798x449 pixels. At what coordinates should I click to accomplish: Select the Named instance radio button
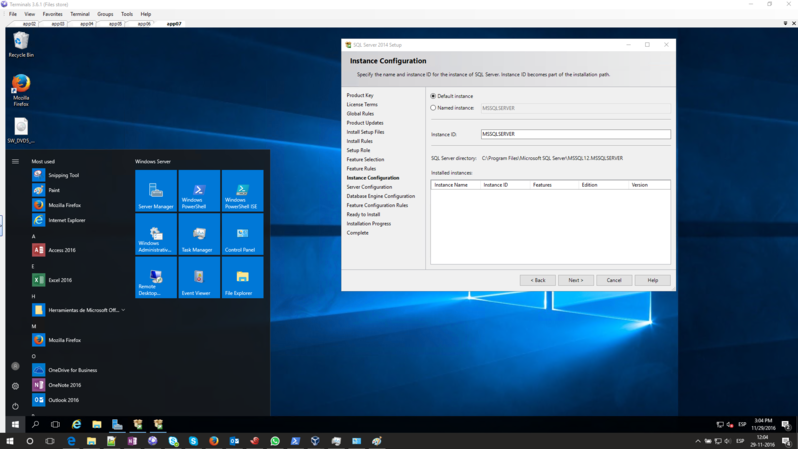tap(433, 108)
